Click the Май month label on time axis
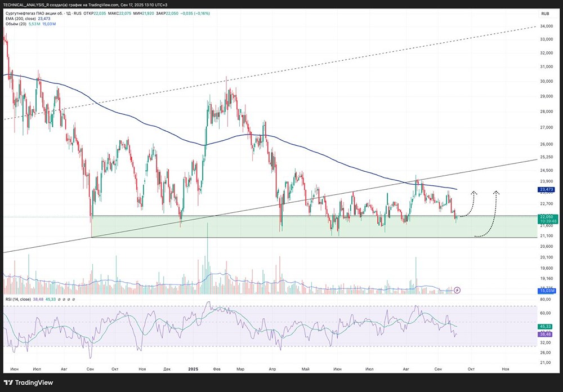Screen dimensions: 563x392 306,369
